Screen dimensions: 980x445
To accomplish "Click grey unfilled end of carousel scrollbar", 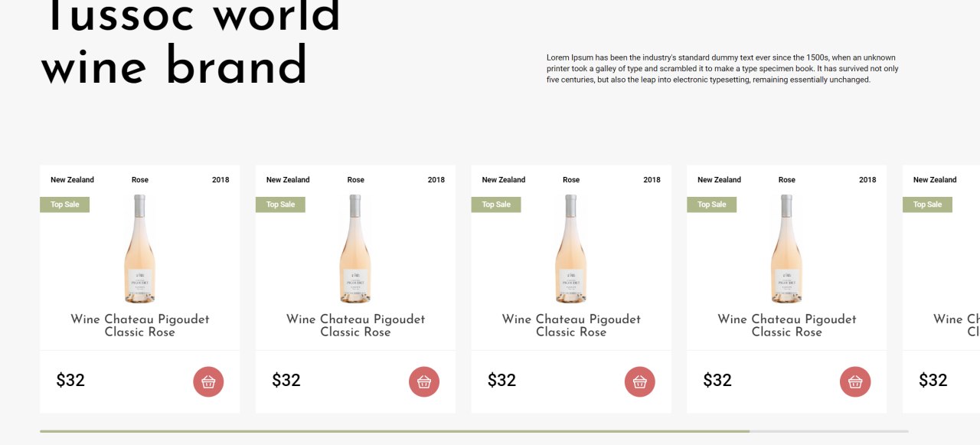I will pyautogui.click(x=829, y=431).
